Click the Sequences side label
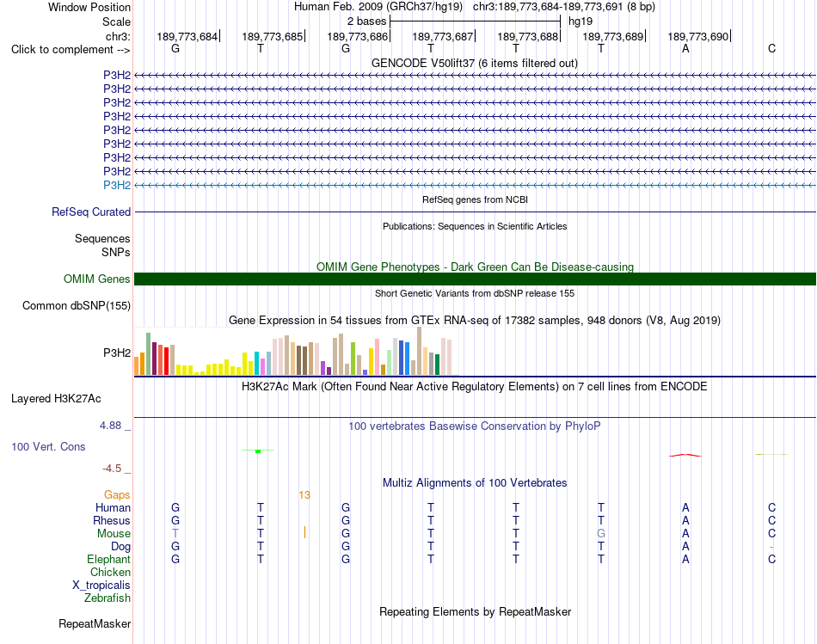 102,239
